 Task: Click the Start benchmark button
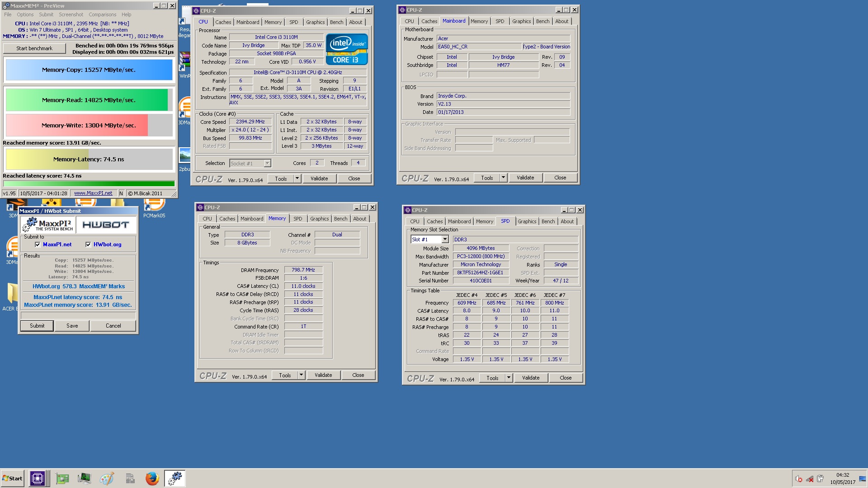point(34,48)
